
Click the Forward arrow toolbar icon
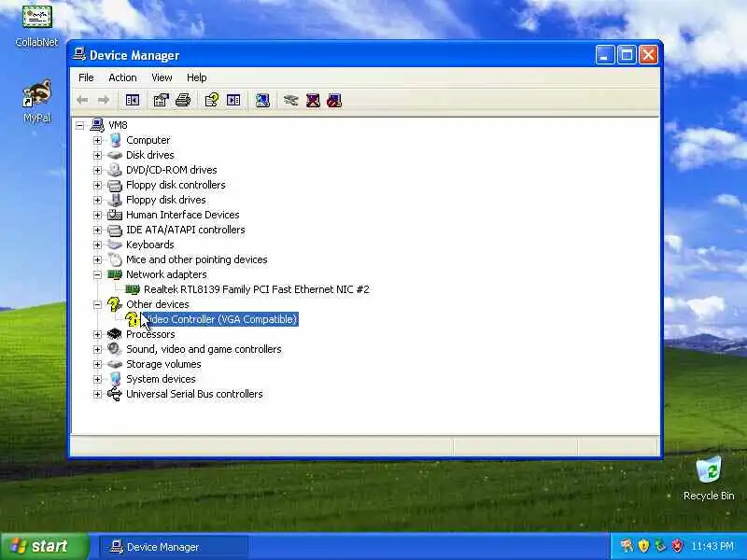tap(104, 100)
